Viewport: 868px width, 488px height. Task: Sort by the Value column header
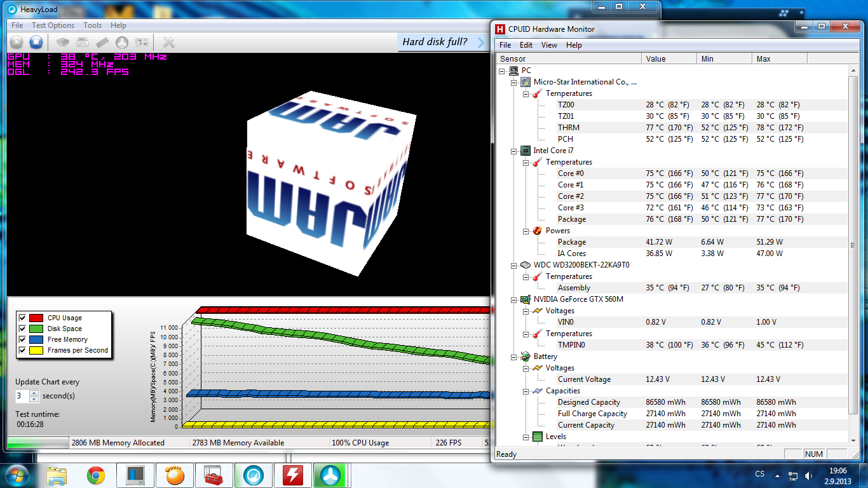[x=670, y=58]
